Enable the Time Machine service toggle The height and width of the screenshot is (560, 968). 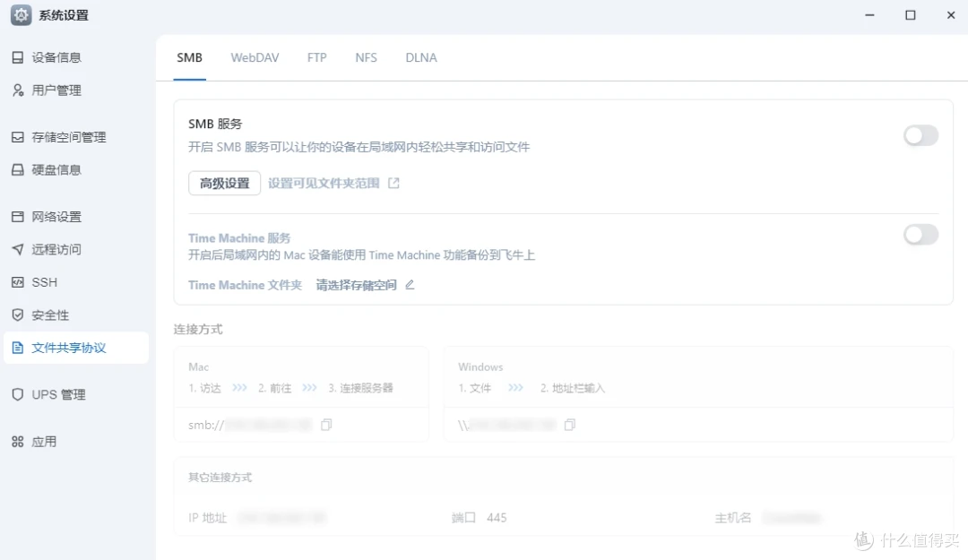pos(920,235)
